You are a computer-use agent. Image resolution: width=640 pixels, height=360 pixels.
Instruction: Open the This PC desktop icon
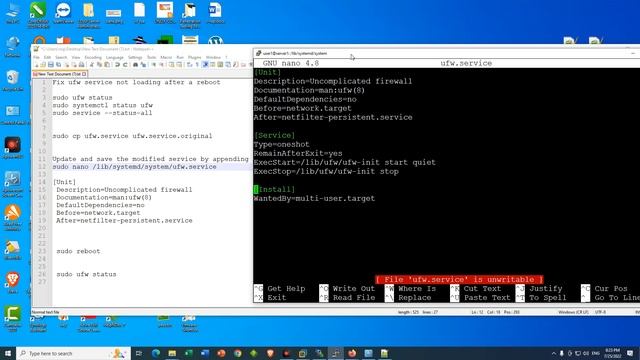(12, 13)
